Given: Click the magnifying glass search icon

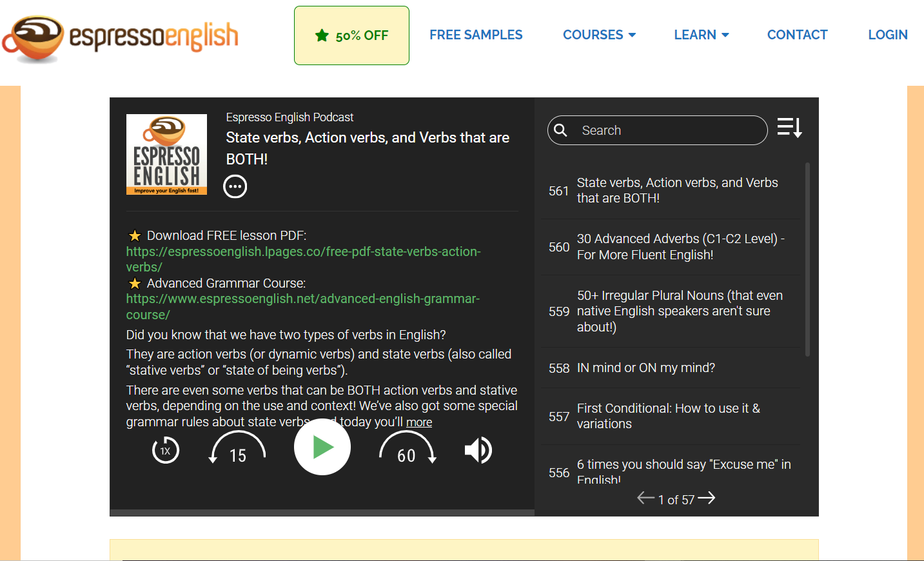Looking at the screenshot, I should point(561,130).
